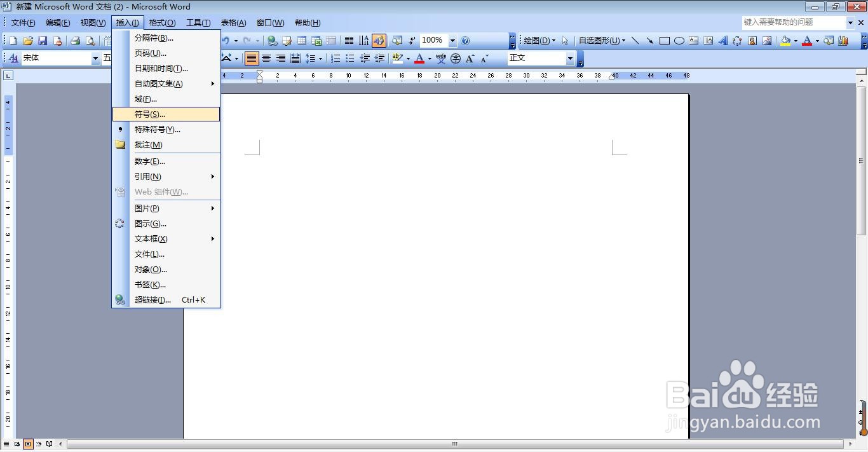Image resolution: width=868 pixels, height=452 pixels.
Task: Open the 自选图形(U) AutoShapes dropdown
Action: 602,41
